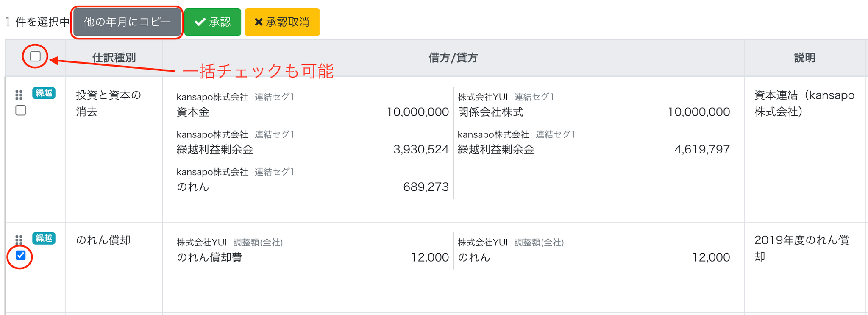Image resolution: width=868 pixels, height=315 pixels.
Task: Click the 仕訳種別 column header
Action: [114, 58]
